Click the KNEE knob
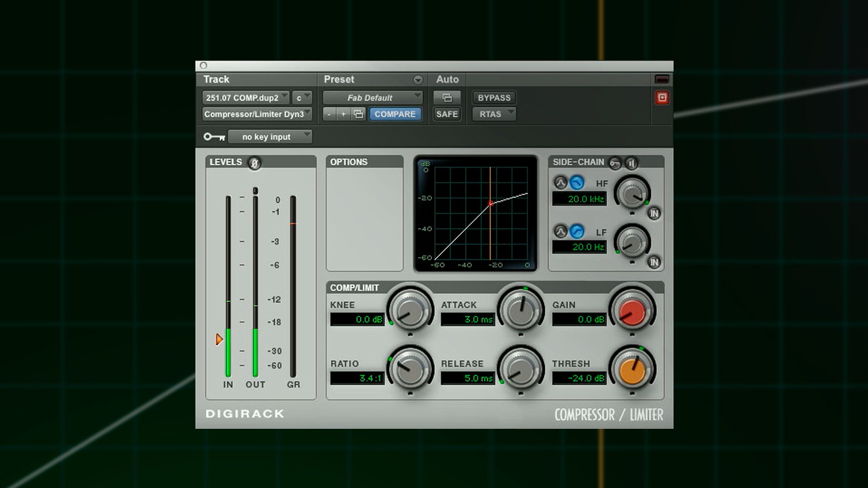The width and height of the screenshot is (868, 488). point(410,311)
